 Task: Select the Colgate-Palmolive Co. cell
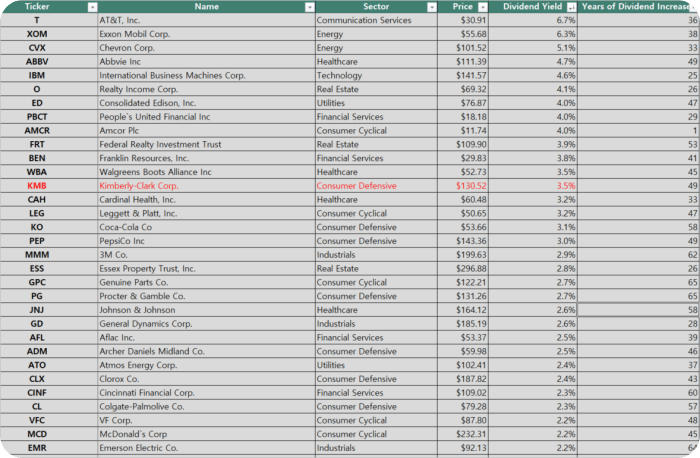[x=206, y=408]
